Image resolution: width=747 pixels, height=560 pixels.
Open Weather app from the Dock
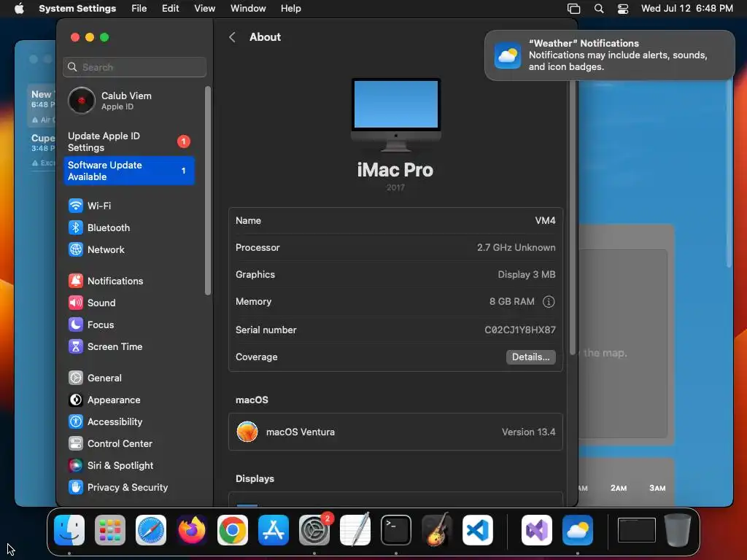(x=578, y=530)
